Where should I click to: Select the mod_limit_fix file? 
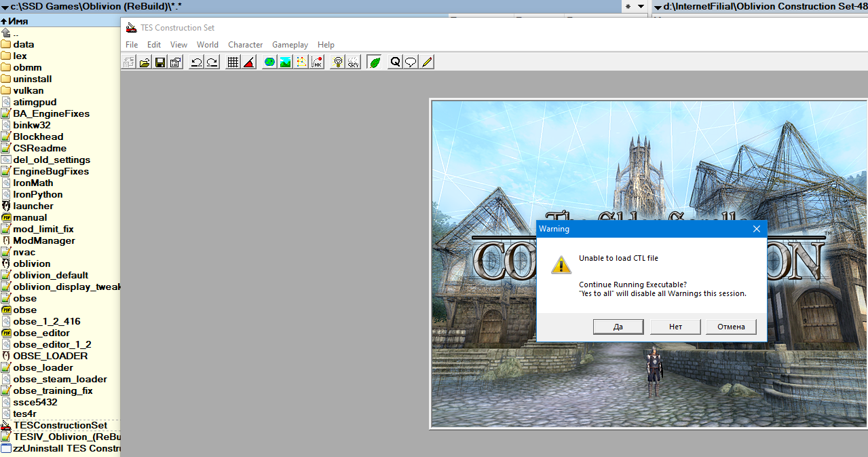pos(43,229)
